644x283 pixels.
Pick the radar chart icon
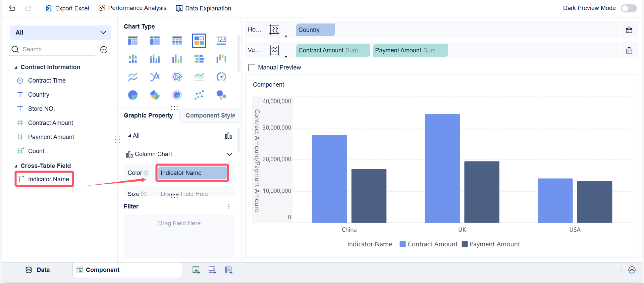pyautogui.click(x=177, y=77)
